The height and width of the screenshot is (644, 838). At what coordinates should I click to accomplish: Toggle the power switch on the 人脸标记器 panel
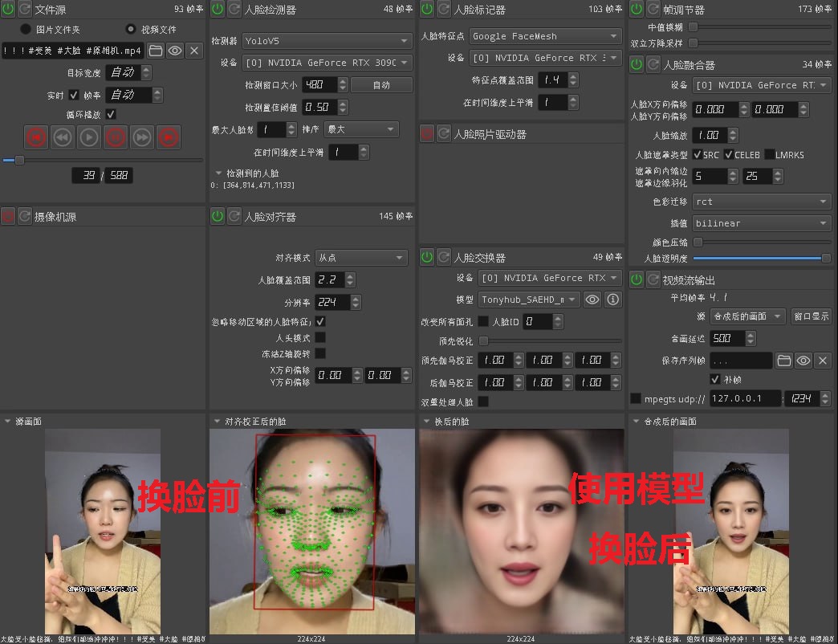point(426,9)
